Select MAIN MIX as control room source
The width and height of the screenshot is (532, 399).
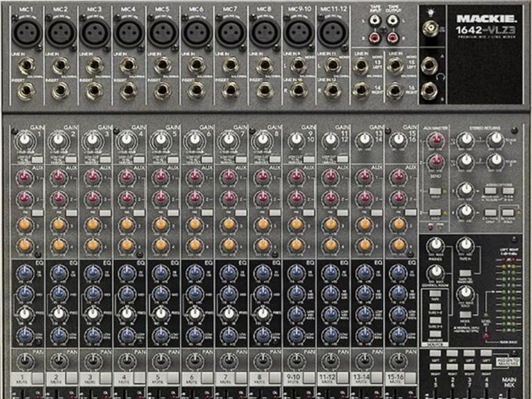(x=435, y=334)
